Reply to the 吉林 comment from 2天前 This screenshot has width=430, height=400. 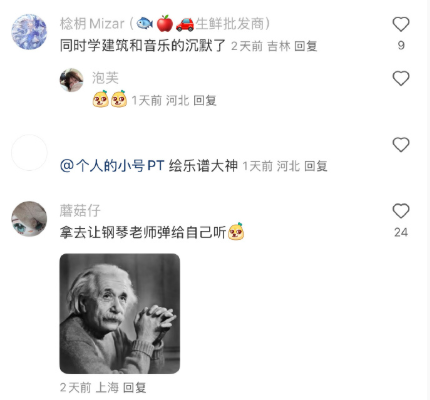click(x=306, y=46)
